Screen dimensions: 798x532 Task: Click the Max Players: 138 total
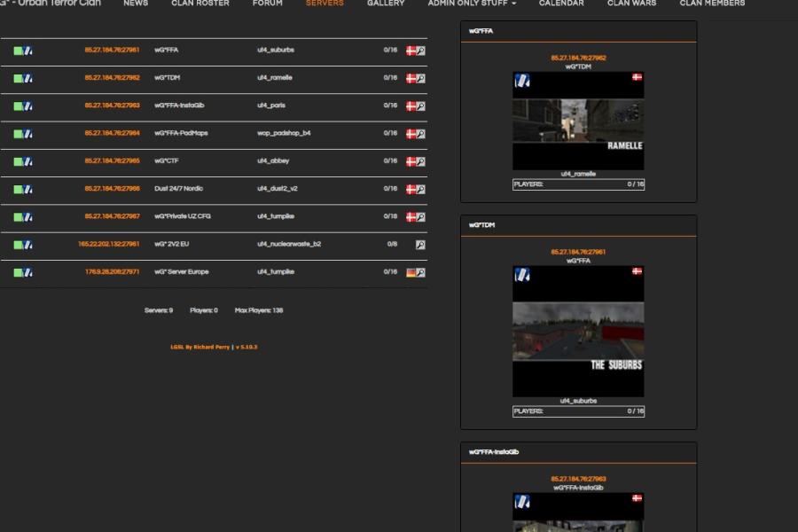(259, 310)
